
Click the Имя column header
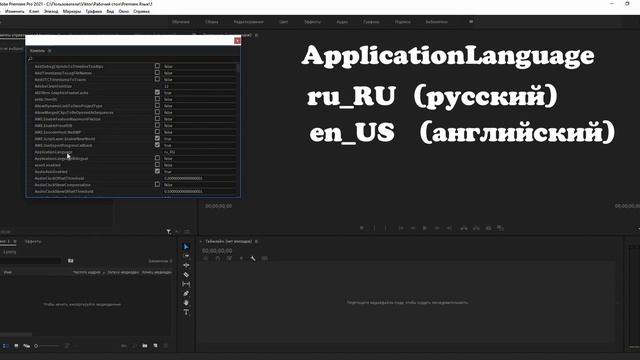(x=8, y=272)
